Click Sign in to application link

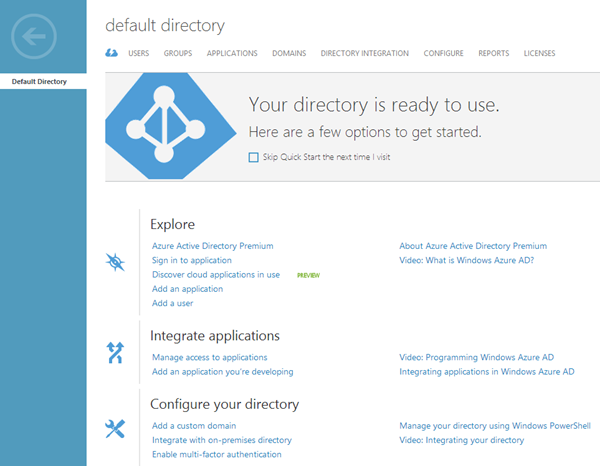192,261
